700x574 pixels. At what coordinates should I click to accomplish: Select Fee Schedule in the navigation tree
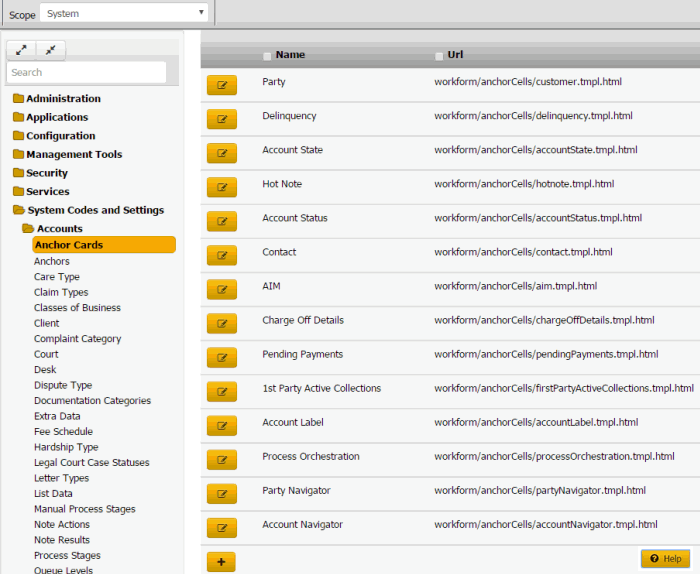coord(63,432)
